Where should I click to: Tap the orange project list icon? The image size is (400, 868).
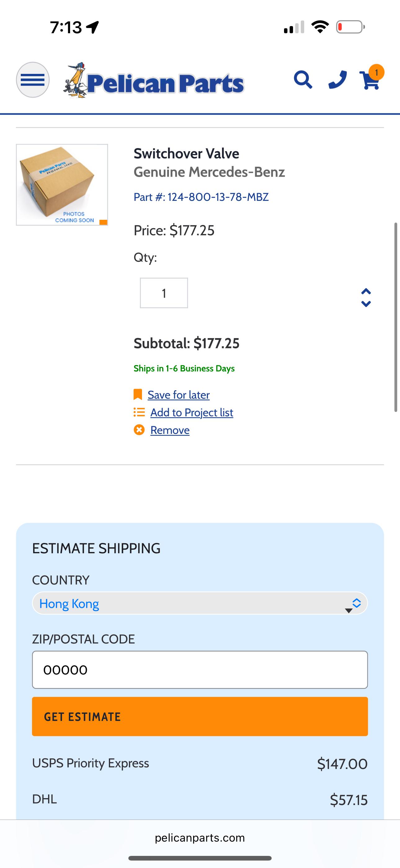pos(139,412)
